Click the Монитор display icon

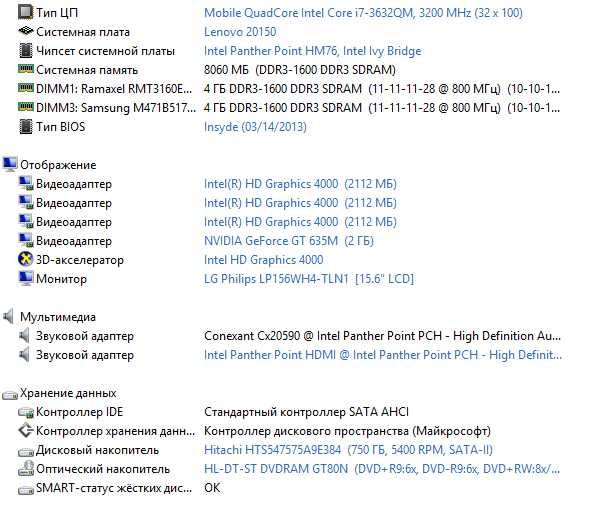25,279
